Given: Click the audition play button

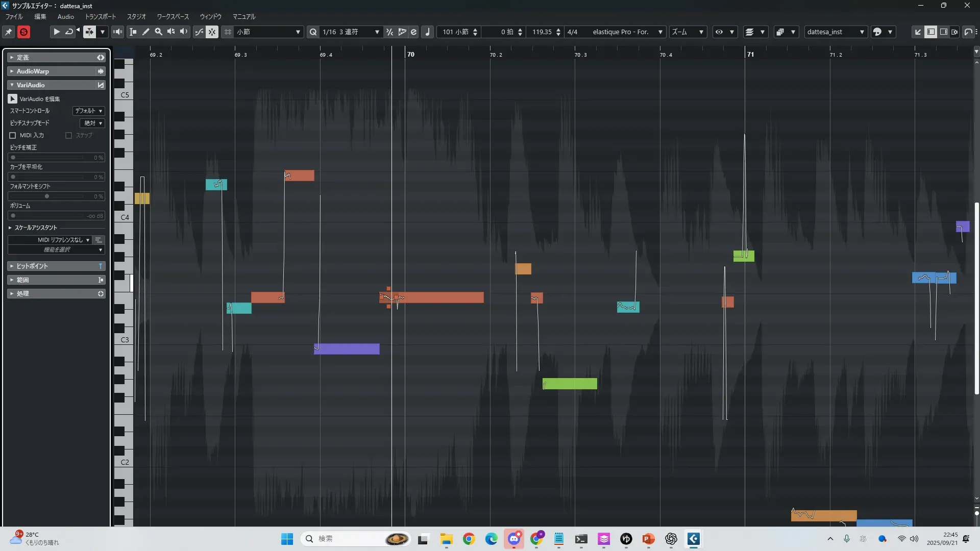Looking at the screenshot, I should point(57,32).
